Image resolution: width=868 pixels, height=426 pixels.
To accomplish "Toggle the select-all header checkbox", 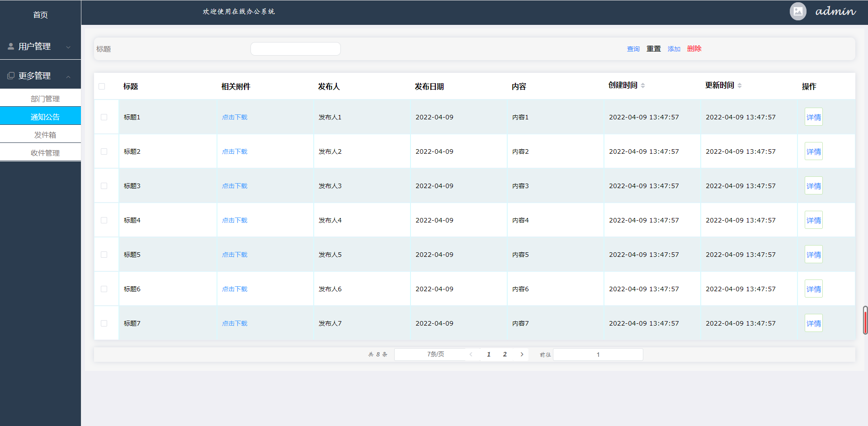I will tap(102, 86).
